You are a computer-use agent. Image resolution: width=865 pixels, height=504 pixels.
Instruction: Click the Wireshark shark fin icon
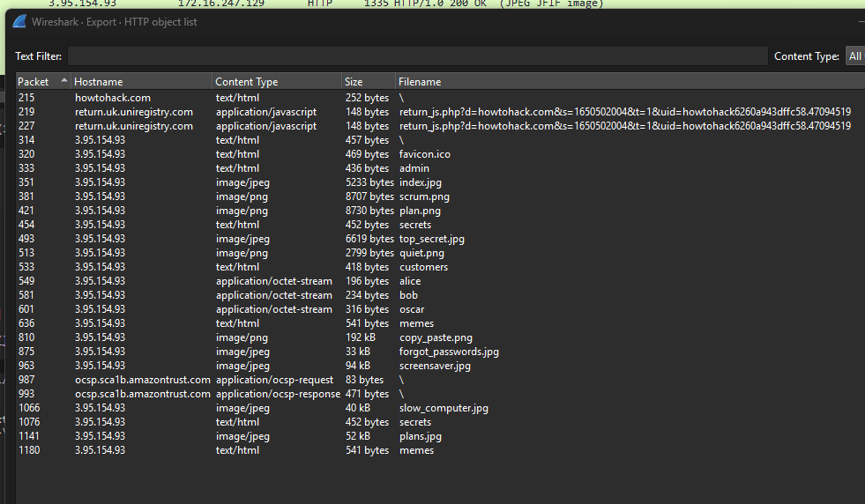tap(20, 21)
